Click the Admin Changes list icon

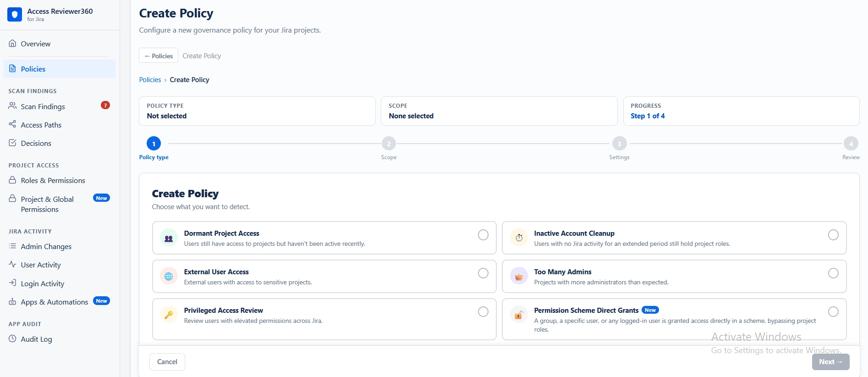click(12, 246)
